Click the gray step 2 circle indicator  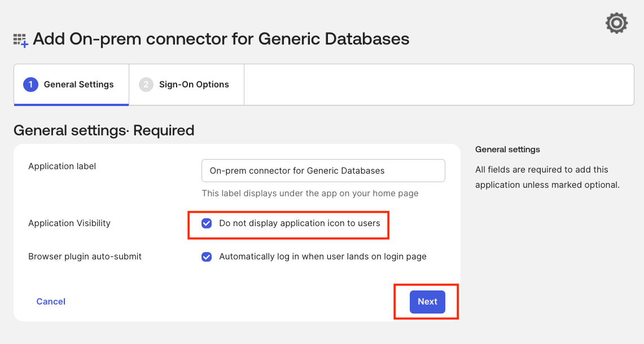[x=147, y=84]
